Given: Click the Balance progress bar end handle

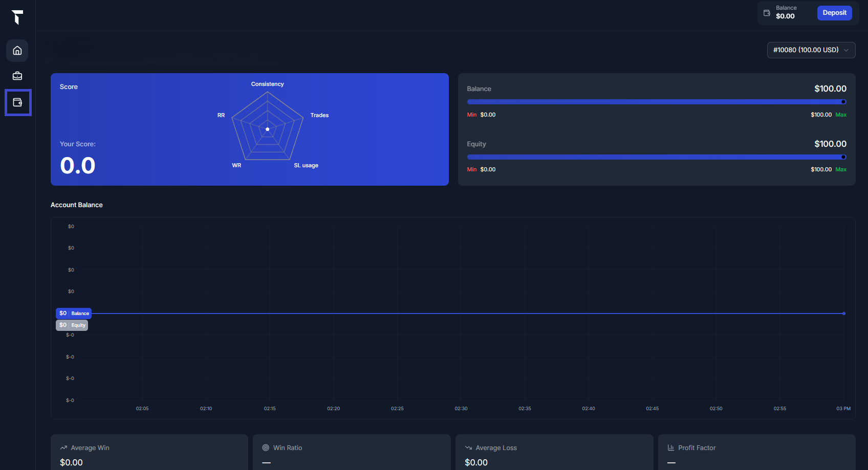Looking at the screenshot, I should pos(843,102).
